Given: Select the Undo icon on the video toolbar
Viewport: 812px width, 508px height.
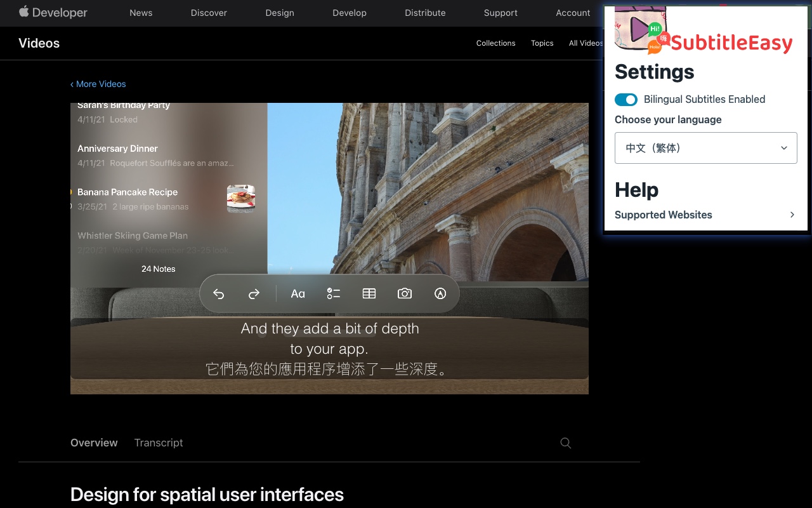Looking at the screenshot, I should (x=218, y=293).
